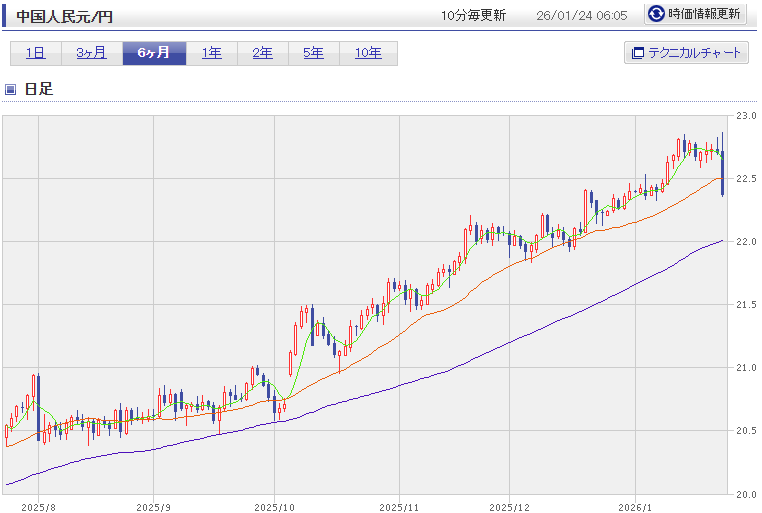Click the blue square icon beside 日足

(x=10, y=89)
